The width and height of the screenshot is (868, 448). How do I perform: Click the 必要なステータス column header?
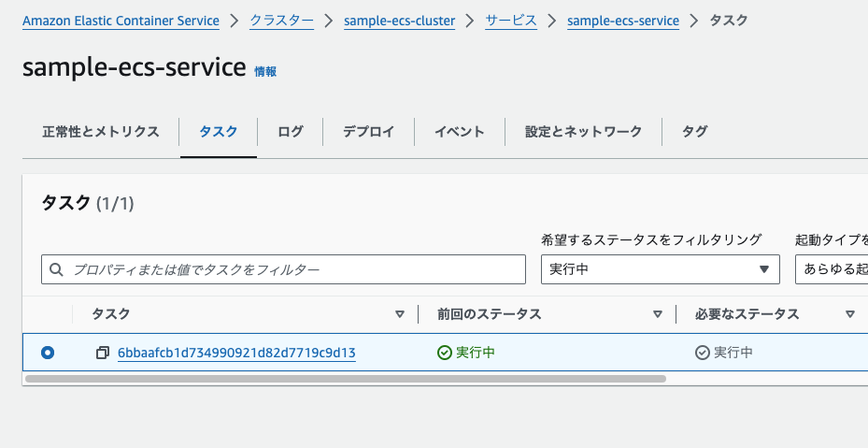coord(747,314)
